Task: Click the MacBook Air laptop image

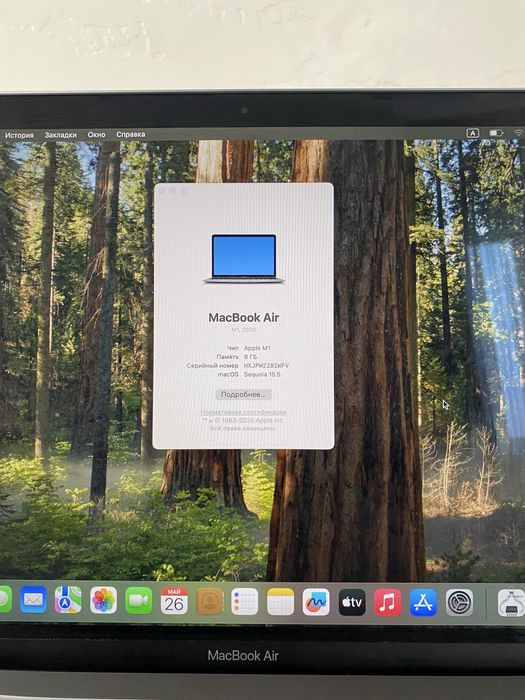Action: pyautogui.click(x=244, y=259)
